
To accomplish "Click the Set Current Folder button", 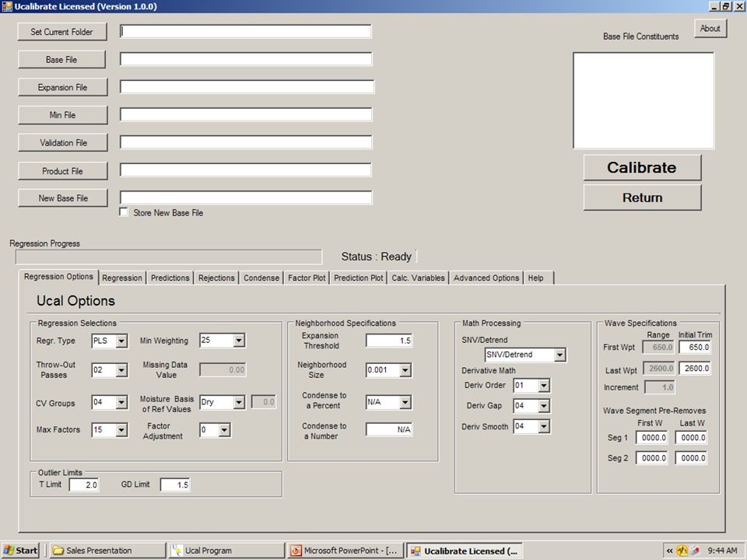I will (x=62, y=32).
